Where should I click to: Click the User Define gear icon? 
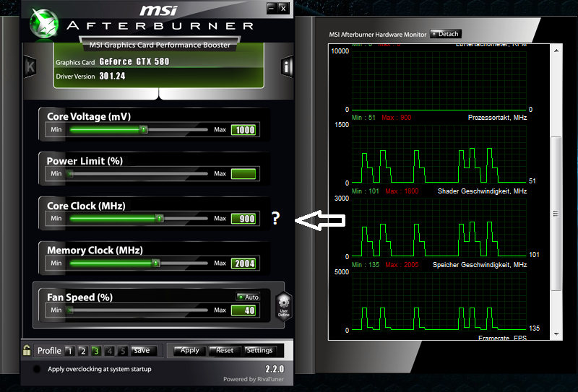click(283, 306)
